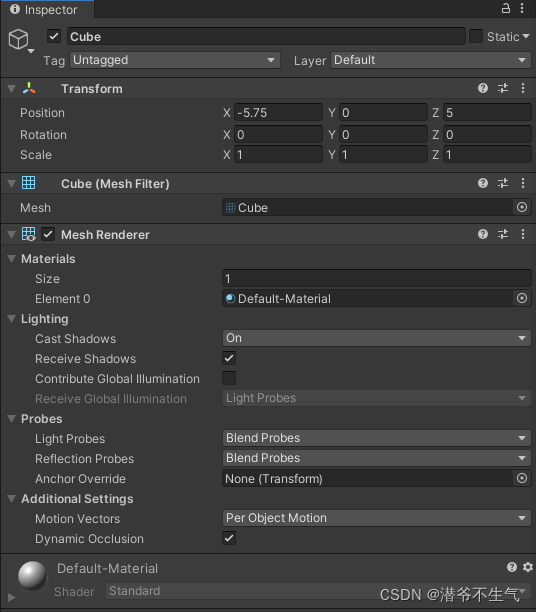The height and width of the screenshot is (612, 536).
Task: Click the Position Z field
Action: click(x=487, y=113)
